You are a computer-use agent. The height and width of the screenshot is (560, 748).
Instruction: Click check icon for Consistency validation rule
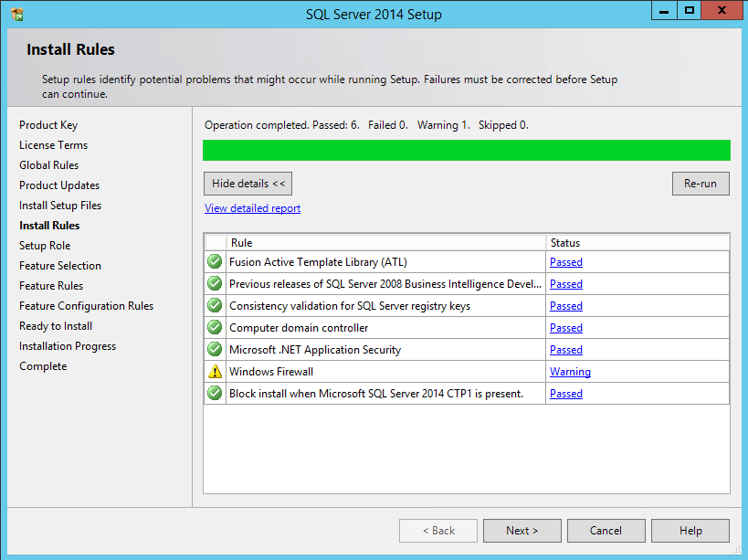[215, 305]
